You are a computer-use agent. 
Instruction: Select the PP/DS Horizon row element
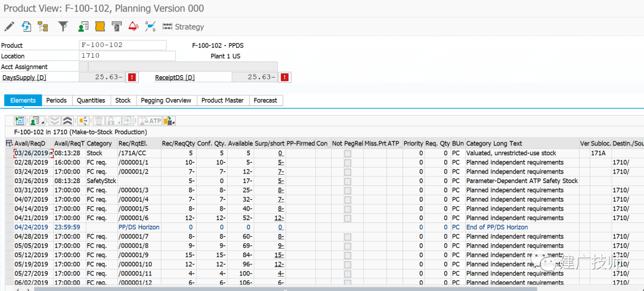click(138, 227)
